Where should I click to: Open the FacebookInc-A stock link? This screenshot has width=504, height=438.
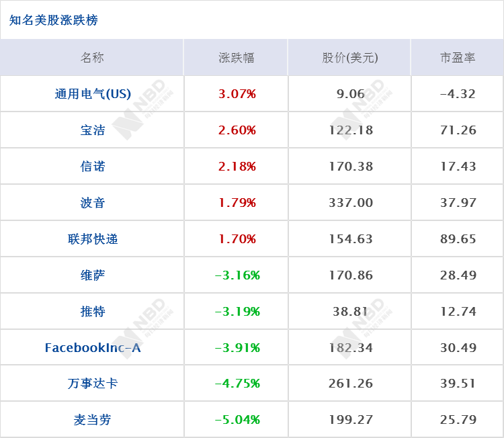93,348
